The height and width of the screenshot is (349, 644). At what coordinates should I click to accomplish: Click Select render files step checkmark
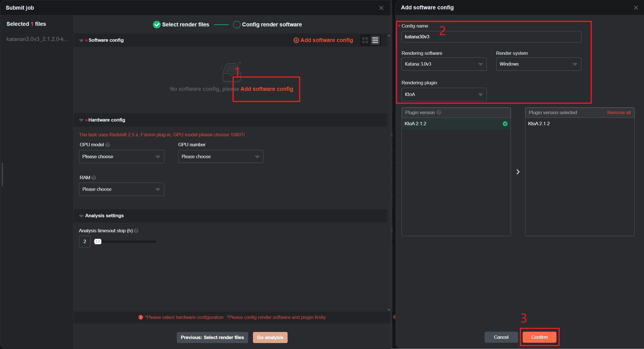click(x=157, y=25)
